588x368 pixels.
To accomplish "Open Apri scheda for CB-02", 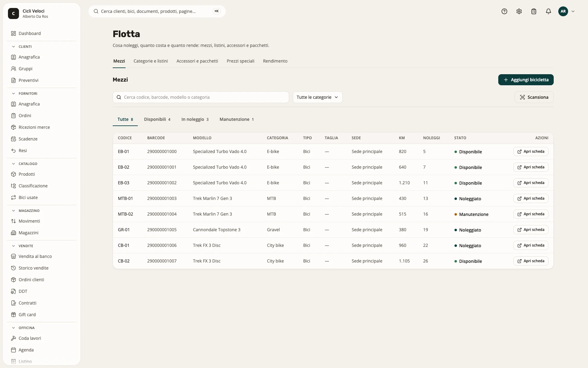I will point(531,261).
